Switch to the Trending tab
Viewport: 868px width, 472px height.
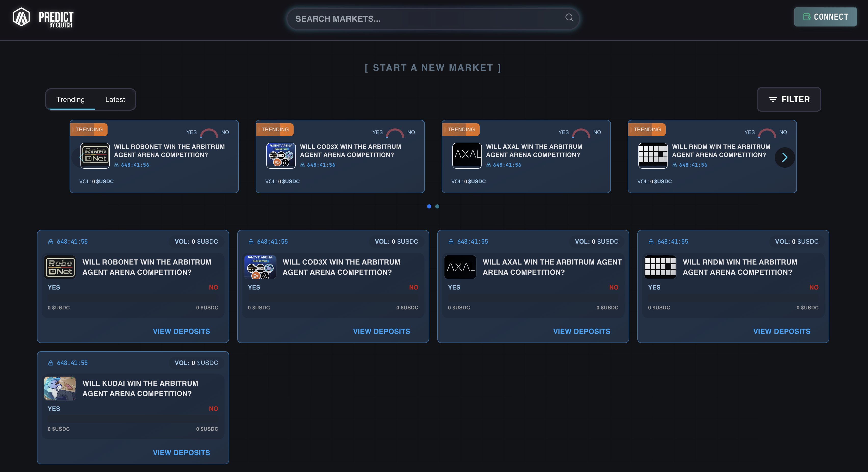point(70,99)
